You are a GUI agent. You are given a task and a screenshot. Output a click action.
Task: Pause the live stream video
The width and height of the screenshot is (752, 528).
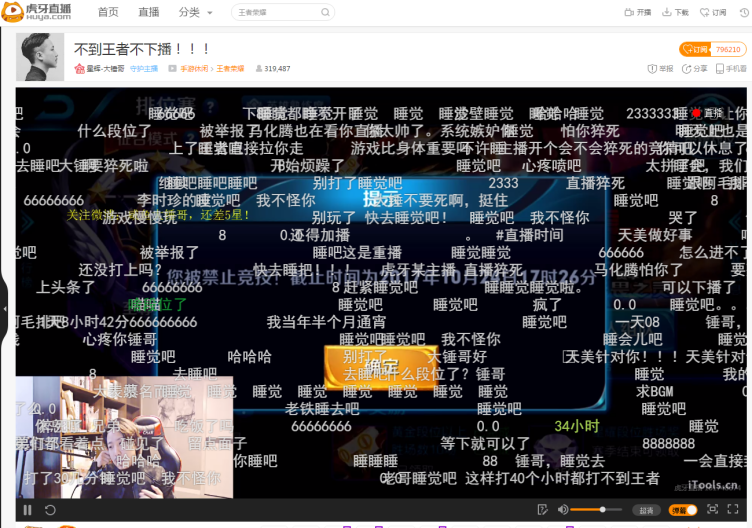coord(27,510)
